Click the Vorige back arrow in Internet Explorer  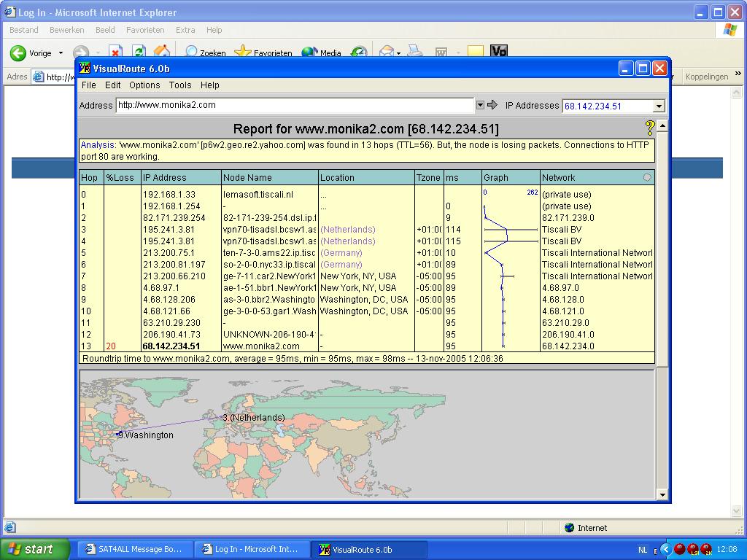click(18, 52)
